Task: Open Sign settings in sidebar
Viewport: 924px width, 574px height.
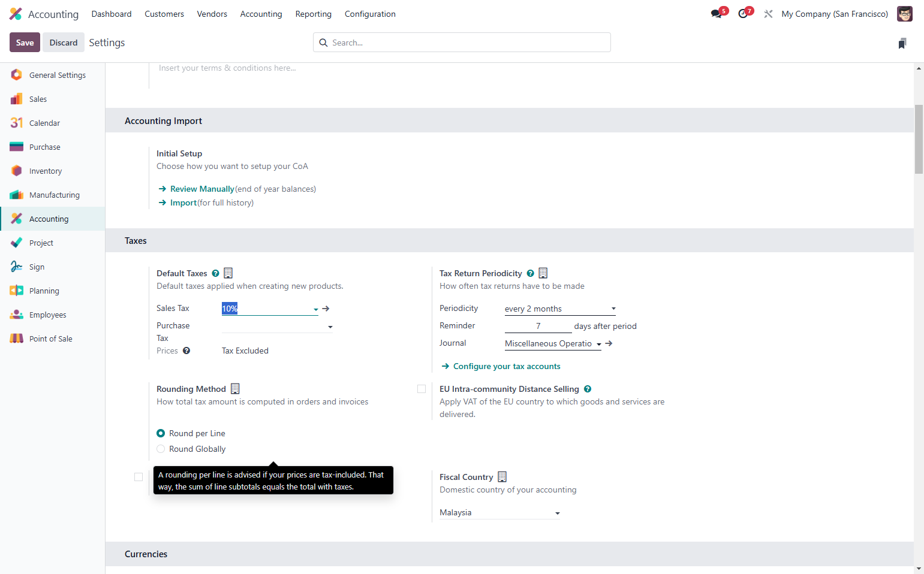Action: point(53,267)
